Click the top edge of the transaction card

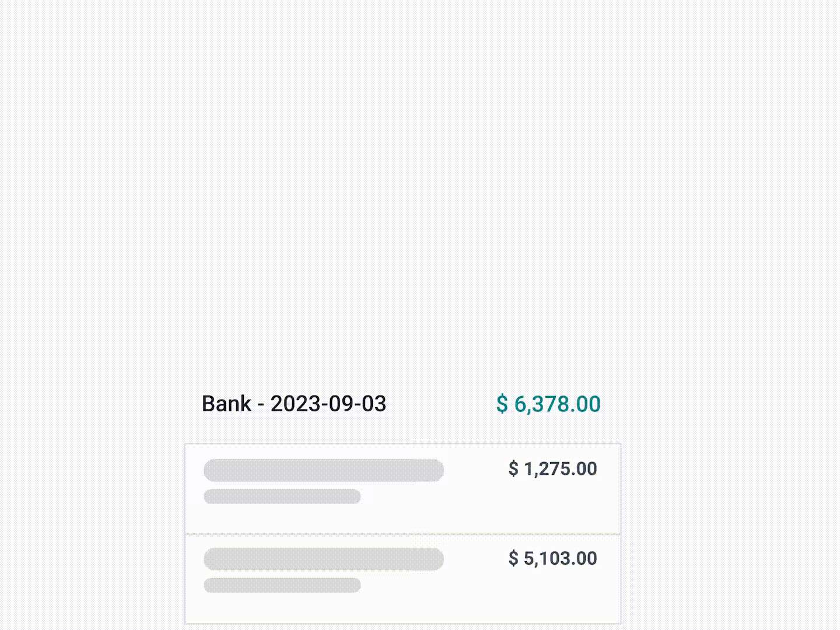click(402, 444)
